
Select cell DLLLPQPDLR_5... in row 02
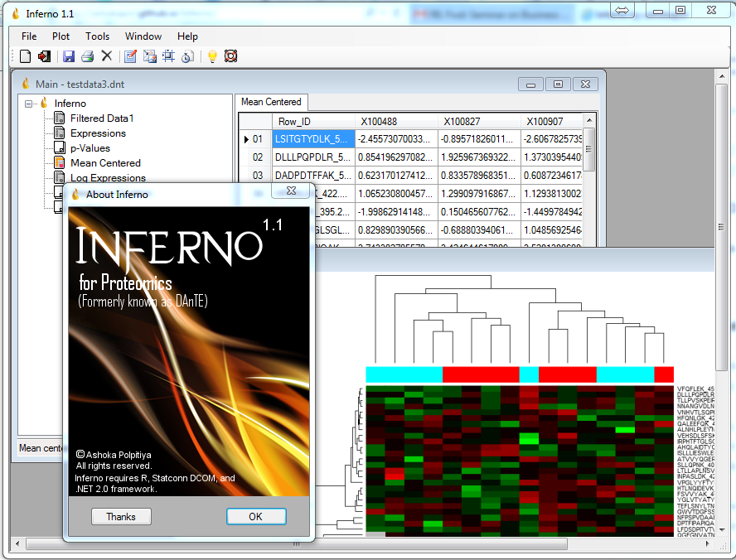[x=313, y=157]
